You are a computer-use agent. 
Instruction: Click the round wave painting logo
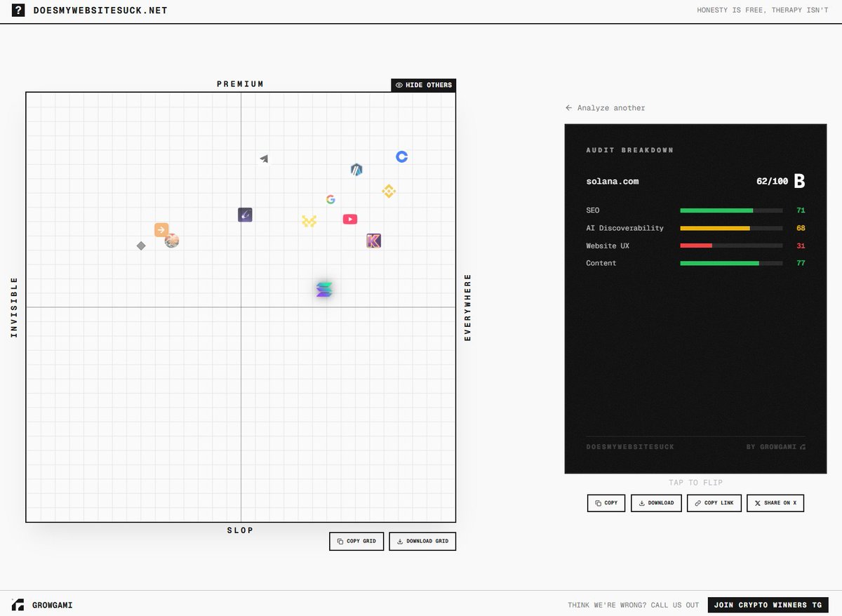172,241
